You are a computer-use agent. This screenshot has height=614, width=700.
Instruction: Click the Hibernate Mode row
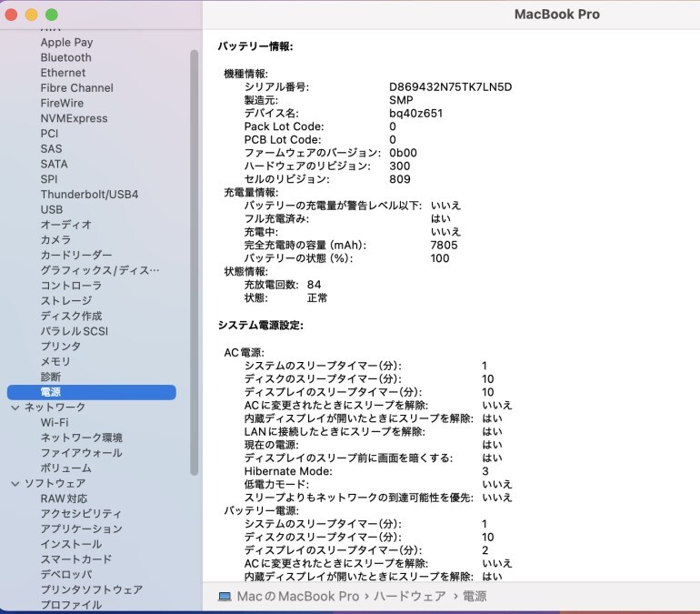tap(366, 471)
